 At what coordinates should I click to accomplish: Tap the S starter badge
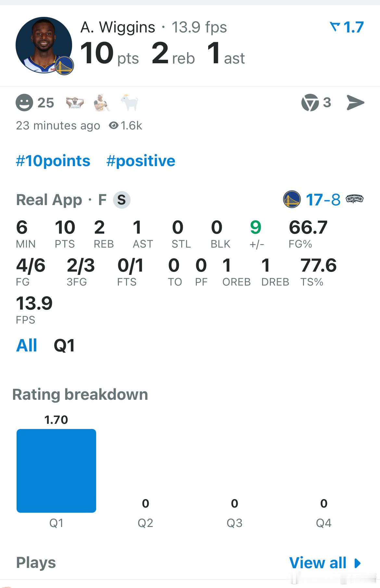coord(122,200)
